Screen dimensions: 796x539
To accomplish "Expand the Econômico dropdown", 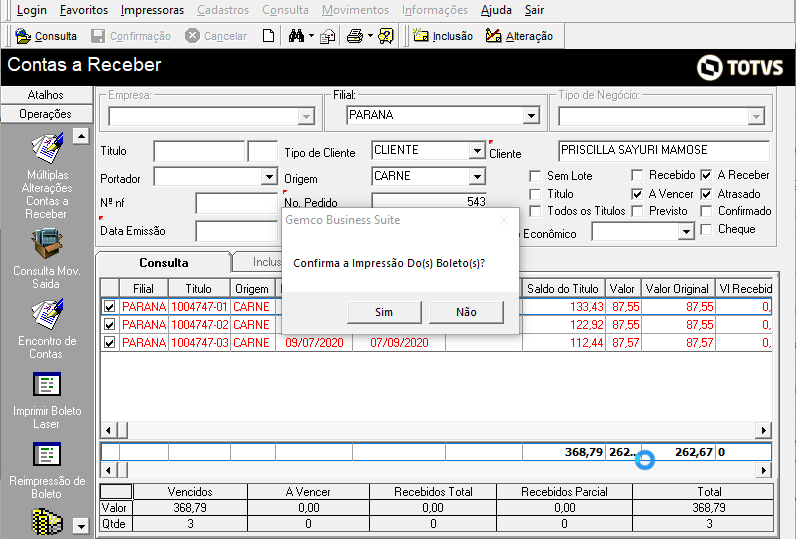I will pyautogui.click(x=686, y=232).
